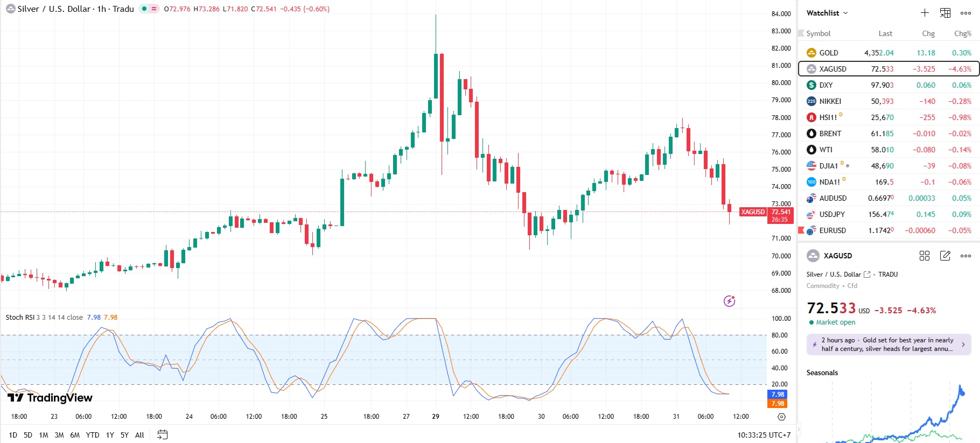Click the purple lightning bolt icon on chart
980x443 pixels.
tap(729, 301)
